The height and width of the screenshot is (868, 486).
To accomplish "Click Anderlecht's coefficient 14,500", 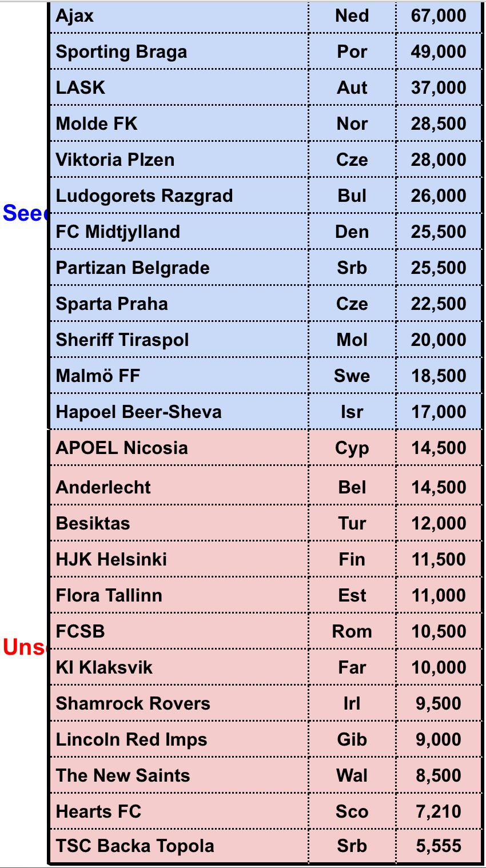I will [x=439, y=487].
